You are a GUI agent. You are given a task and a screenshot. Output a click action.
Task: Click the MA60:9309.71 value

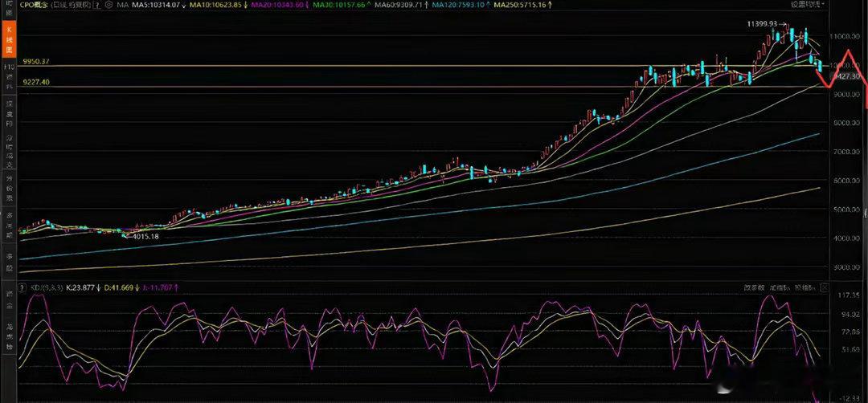click(x=399, y=5)
